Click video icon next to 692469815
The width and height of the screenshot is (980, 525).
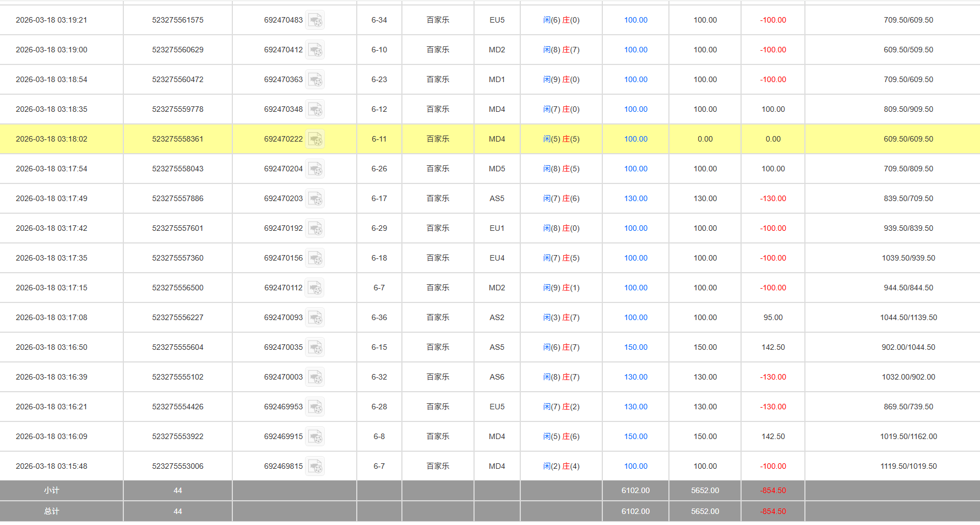(x=315, y=467)
